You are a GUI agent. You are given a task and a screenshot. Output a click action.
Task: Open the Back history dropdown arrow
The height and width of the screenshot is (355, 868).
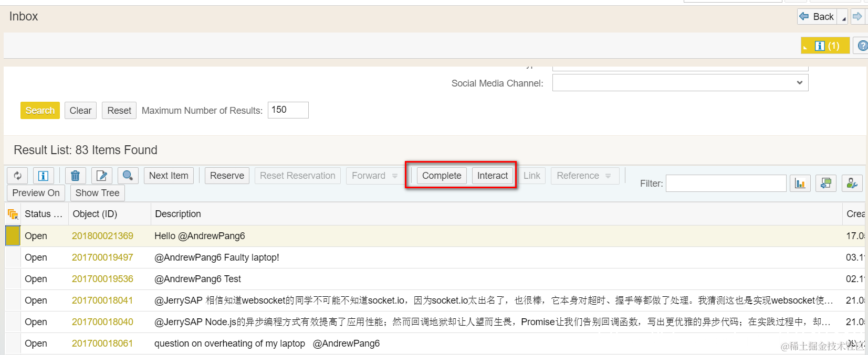click(x=843, y=17)
